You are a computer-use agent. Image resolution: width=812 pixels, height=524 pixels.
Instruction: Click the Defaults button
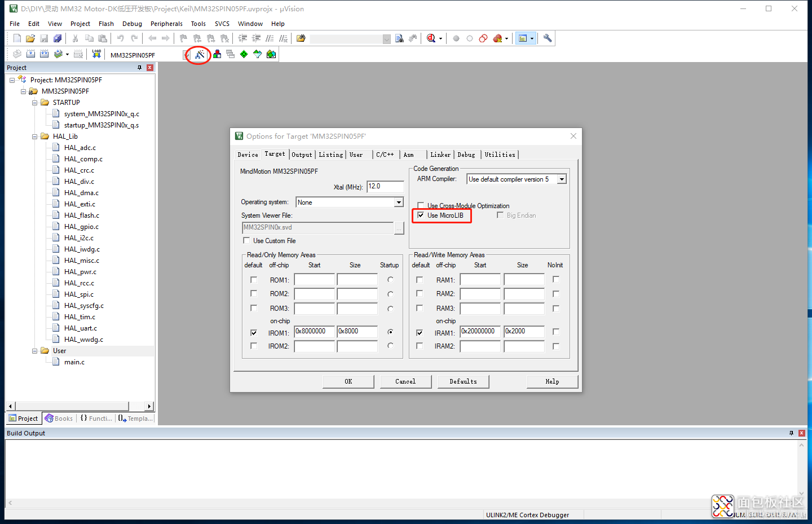click(463, 382)
